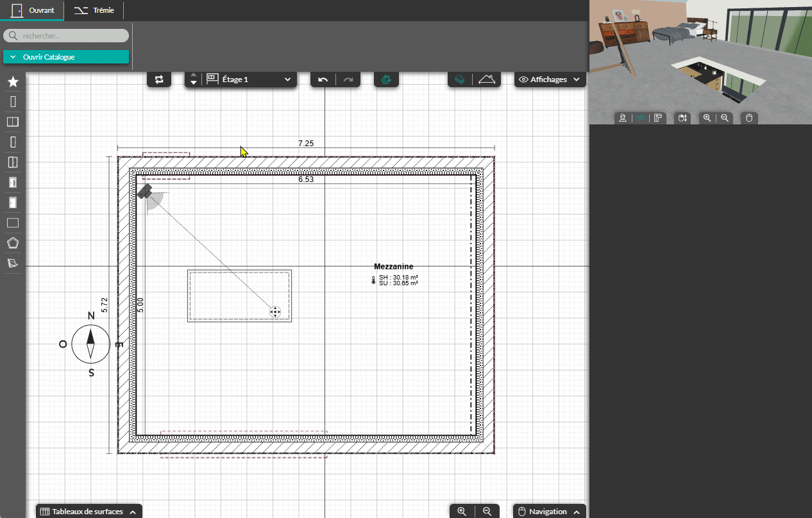Screen dimensions: 812x518
Task: Click the mouse vertical-move icon in 3D preview
Action: [682, 118]
